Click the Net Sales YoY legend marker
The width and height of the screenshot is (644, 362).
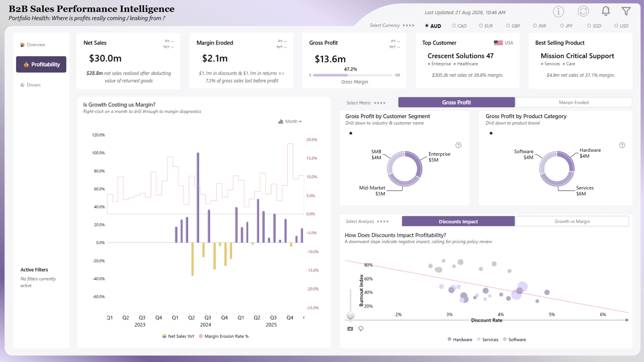[164, 336]
